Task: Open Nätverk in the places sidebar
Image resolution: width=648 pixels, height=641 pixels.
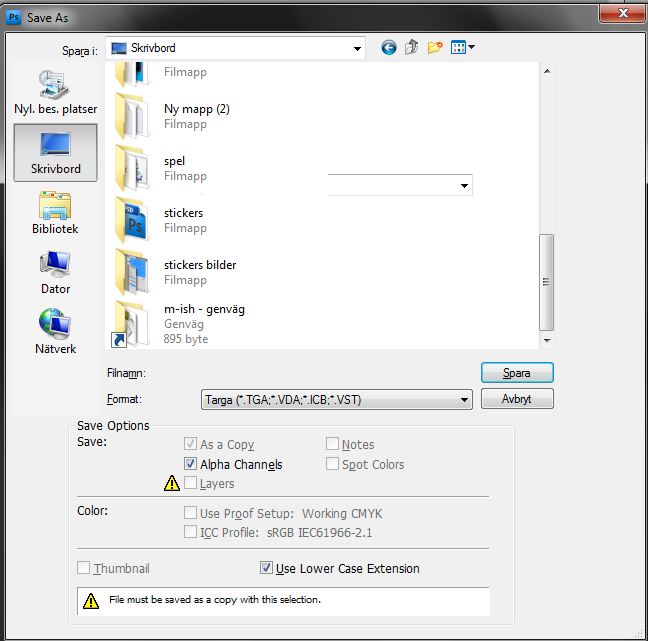Action: pyautogui.click(x=55, y=331)
